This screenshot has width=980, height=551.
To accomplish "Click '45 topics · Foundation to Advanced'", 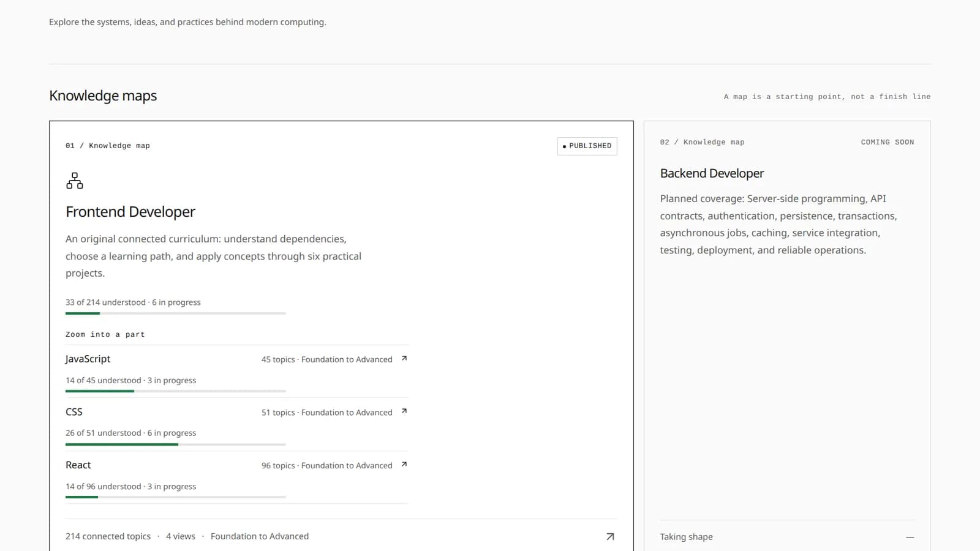I will coord(327,359).
